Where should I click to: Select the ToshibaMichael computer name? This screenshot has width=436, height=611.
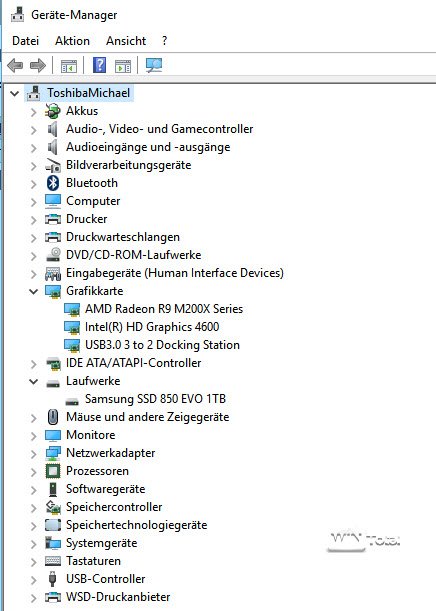pyautogui.click(x=88, y=93)
